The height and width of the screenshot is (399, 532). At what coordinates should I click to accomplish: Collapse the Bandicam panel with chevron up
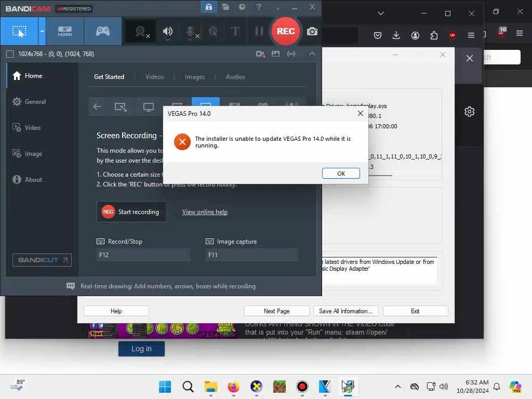[312, 54]
